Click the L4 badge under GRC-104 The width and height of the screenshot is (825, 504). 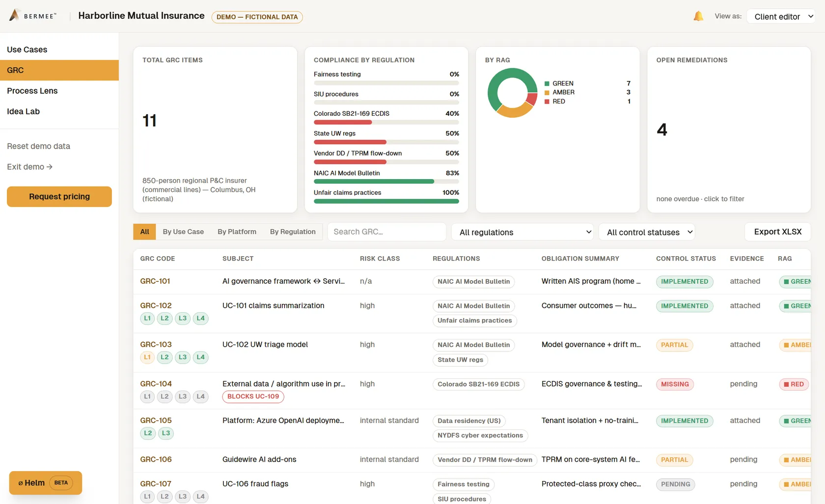(200, 397)
